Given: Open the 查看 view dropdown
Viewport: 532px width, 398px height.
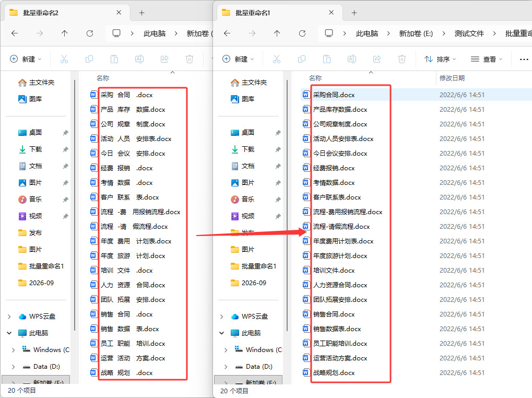Looking at the screenshot, I should (x=487, y=60).
